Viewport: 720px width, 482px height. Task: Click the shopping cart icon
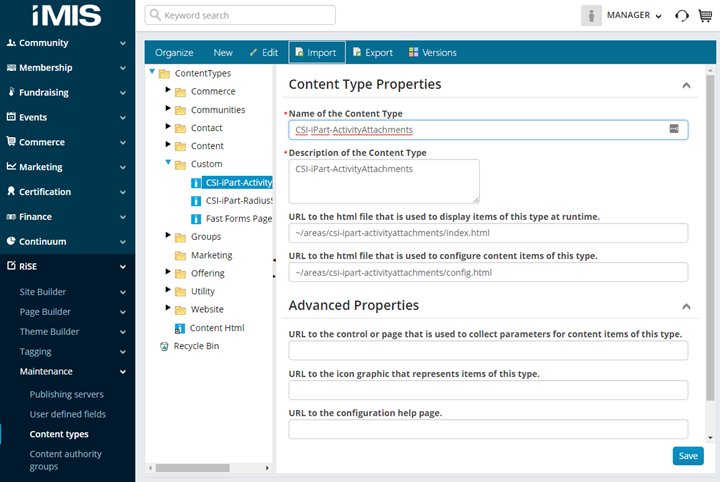point(704,16)
